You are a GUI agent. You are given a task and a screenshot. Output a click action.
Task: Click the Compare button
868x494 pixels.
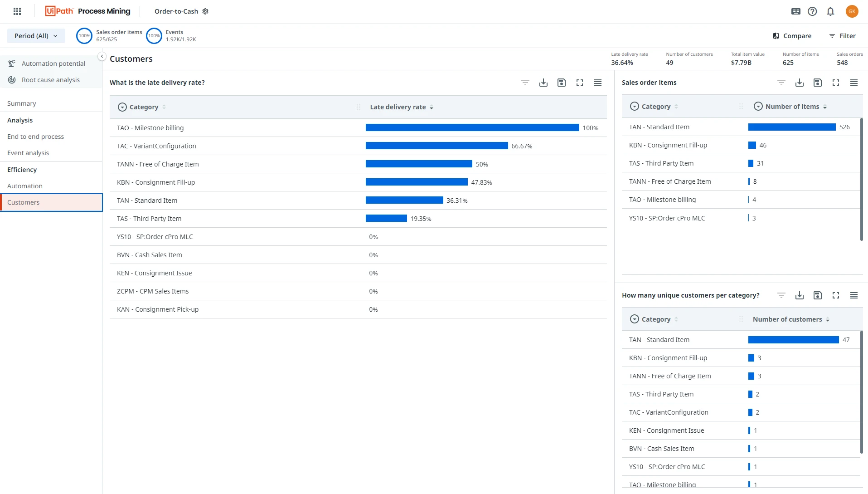pos(792,36)
